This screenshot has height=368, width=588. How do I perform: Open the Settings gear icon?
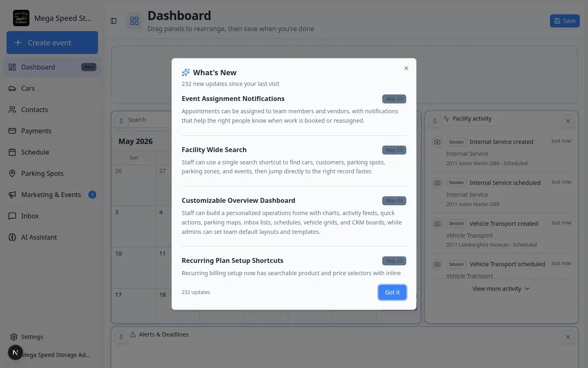click(14, 337)
